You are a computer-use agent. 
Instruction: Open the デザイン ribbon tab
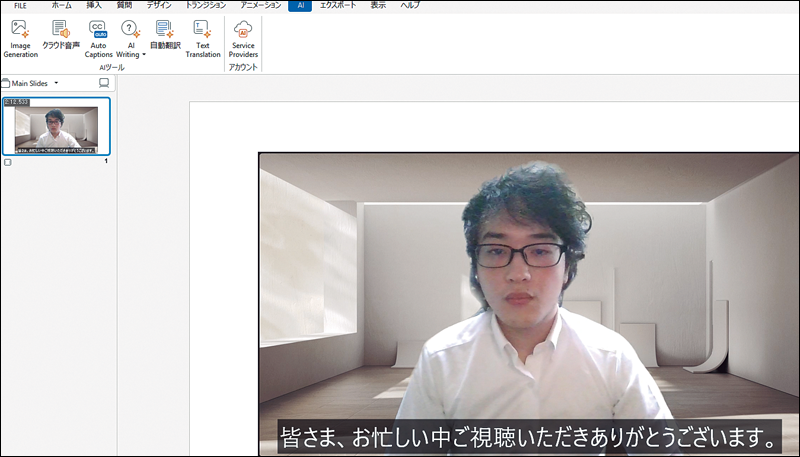[158, 5]
